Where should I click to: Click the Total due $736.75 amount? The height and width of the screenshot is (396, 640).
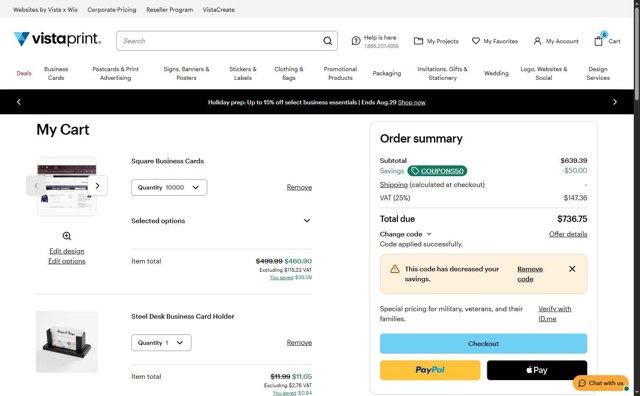572,219
